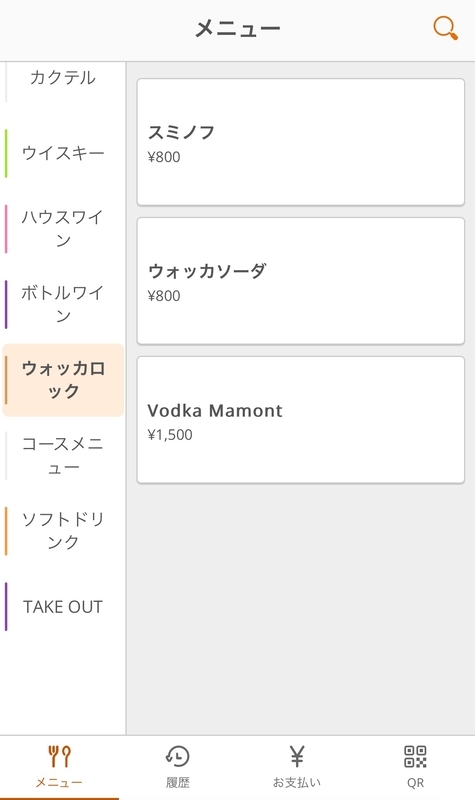475x800 pixels.
Task: Open the スミノフ item card
Action: [x=301, y=142]
